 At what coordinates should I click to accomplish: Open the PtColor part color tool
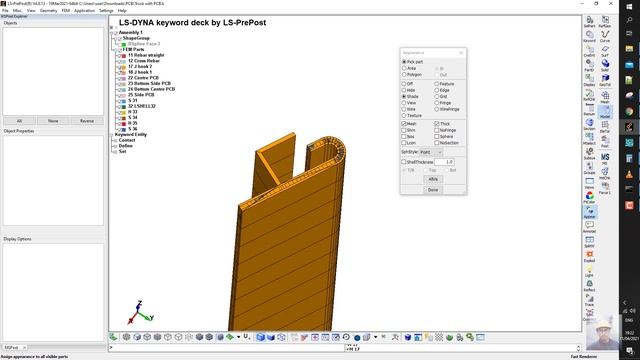590,197
